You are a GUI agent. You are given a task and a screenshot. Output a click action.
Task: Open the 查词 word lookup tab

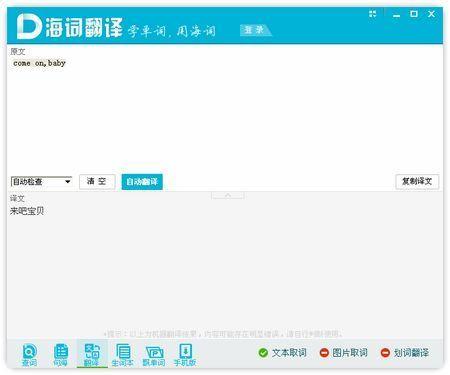point(29,355)
